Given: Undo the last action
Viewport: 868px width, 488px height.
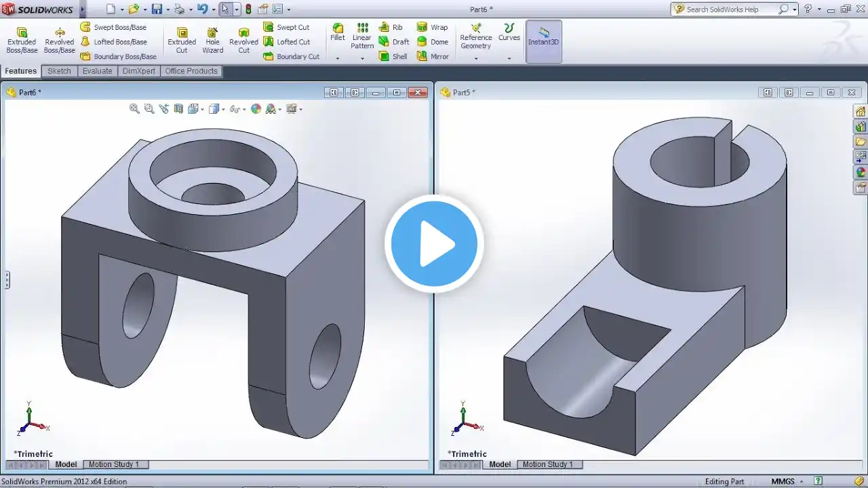Looking at the screenshot, I should (x=201, y=9).
